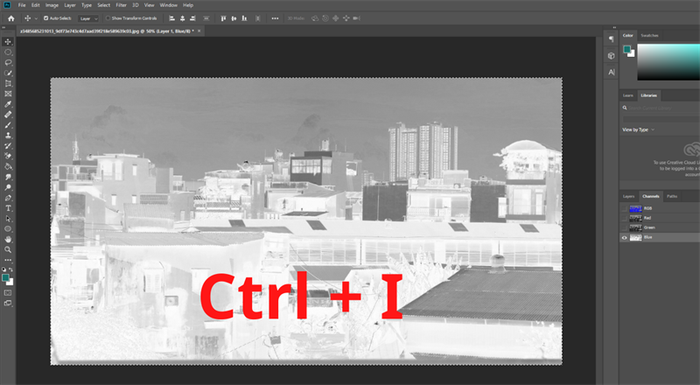Screen dimensions: 700x385
Task: Switch to the Swatches tab
Action: (650, 35)
